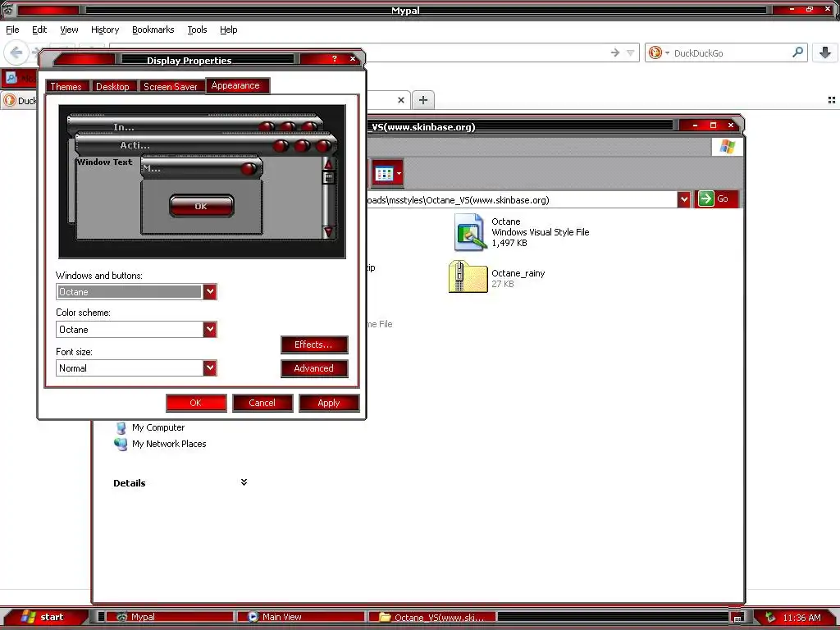Click the 11:36 AM clock
The height and width of the screenshot is (630, 840).
(802, 618)
